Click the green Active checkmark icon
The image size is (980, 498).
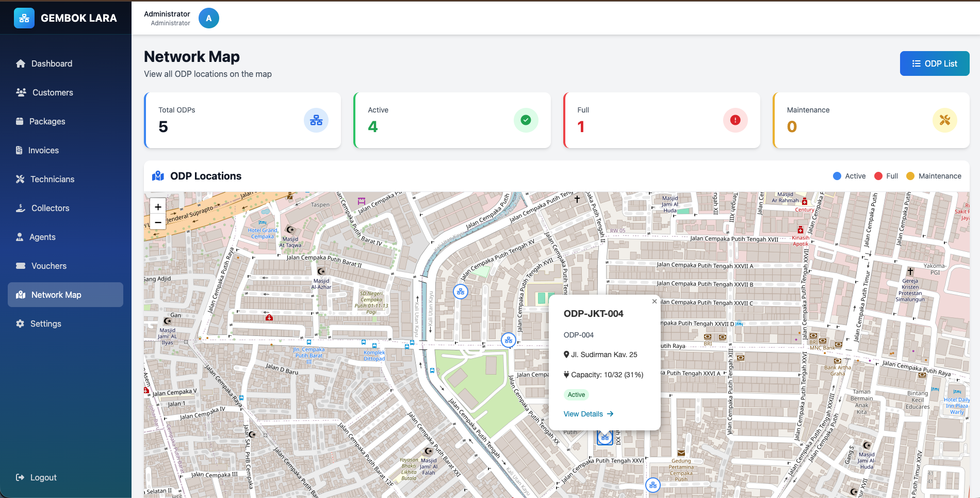[526, 120]
